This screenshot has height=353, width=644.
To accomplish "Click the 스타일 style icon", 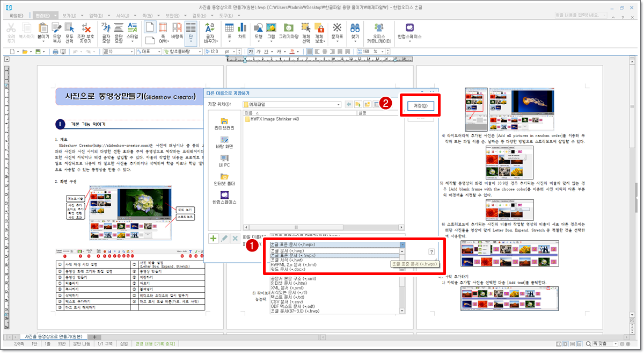I will pos(132,32).
